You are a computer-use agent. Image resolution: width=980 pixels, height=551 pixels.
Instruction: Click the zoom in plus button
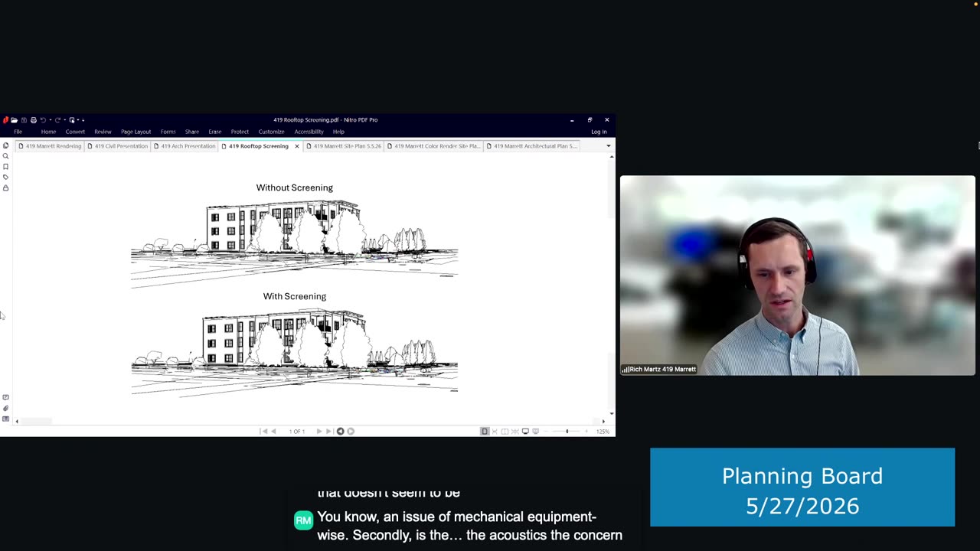point(586,431)
